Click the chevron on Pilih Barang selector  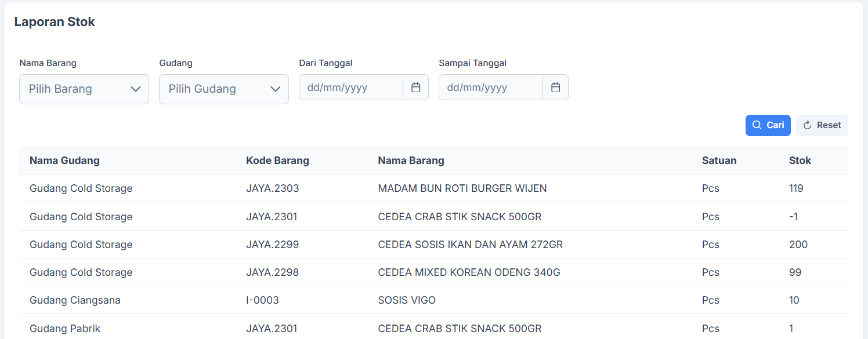click(x=135, y=89)
